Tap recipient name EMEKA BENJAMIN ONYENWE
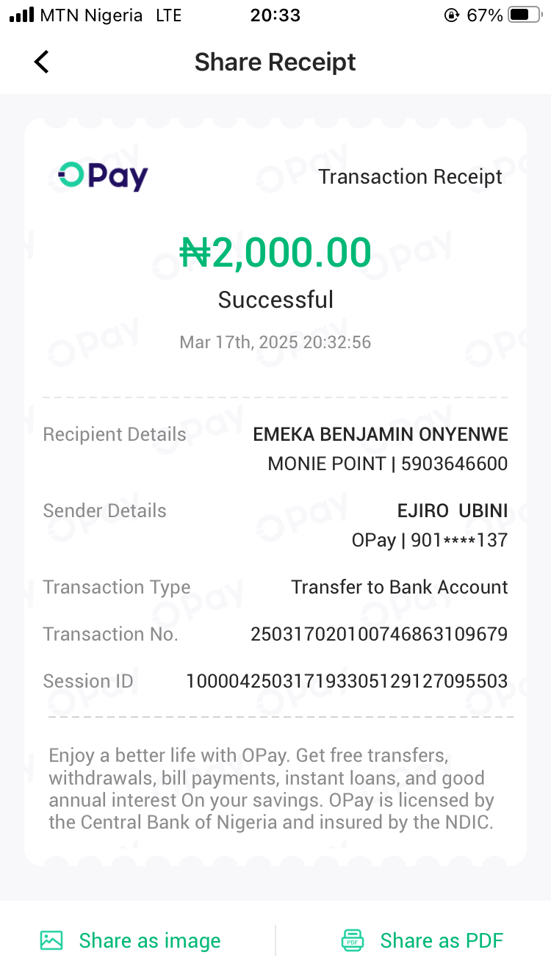This screenshot has width=551, height=980. coord(381,434)
